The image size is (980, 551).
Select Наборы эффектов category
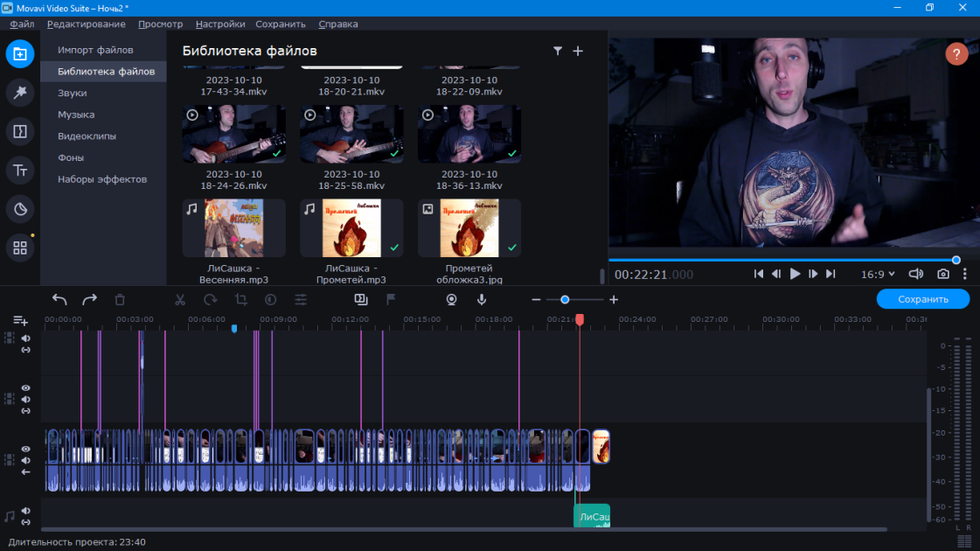pyautogui.click(x=104, y=179)
